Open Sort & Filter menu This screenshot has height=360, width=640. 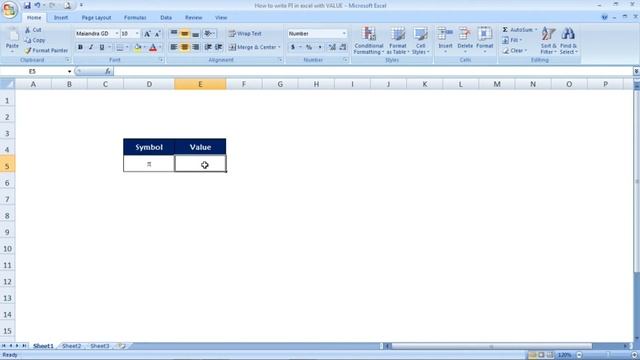548,40
